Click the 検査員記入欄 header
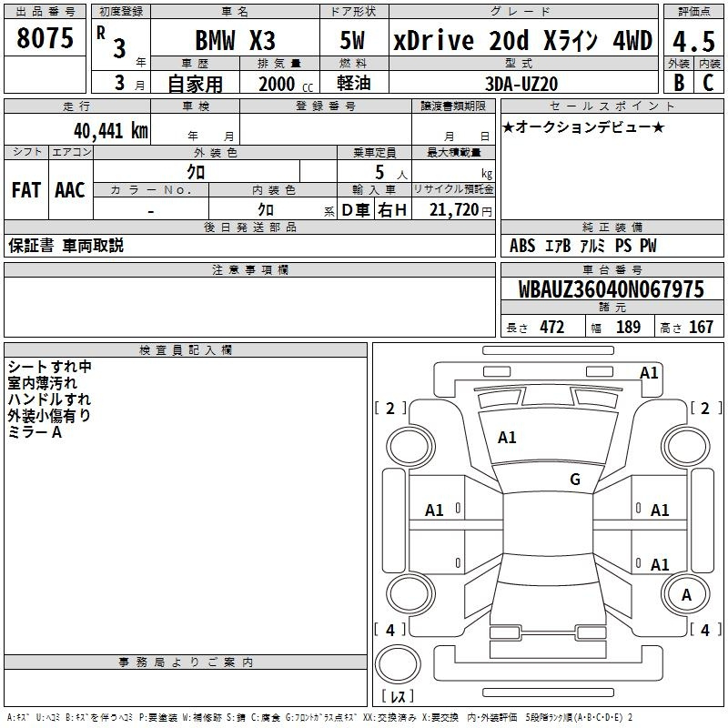728x728 pixels. click(x=186, y=350)
